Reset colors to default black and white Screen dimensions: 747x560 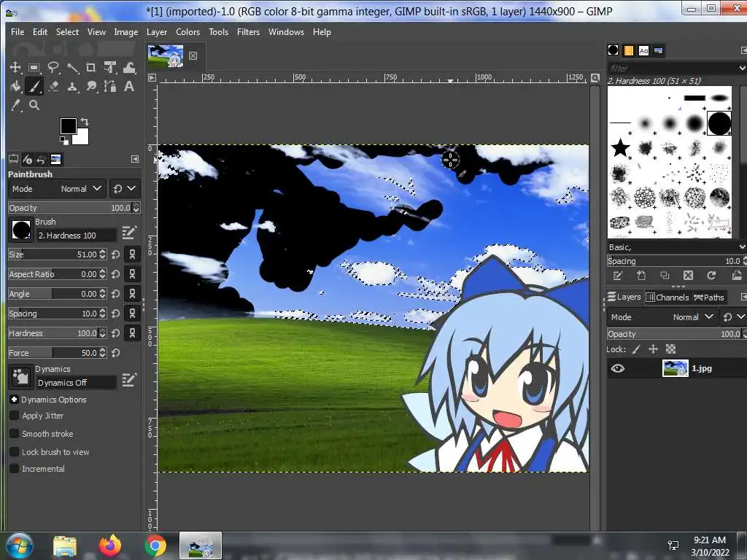click(x=64, y=140)
